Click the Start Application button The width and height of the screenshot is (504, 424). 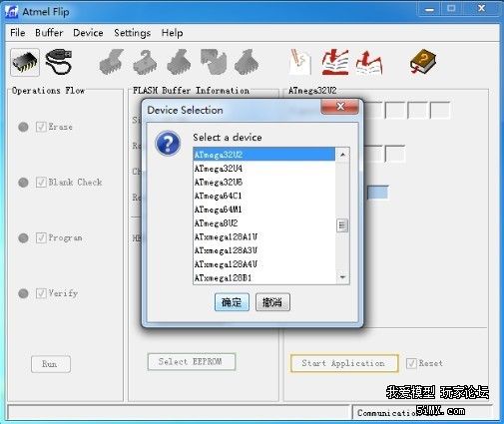point(344,363)
